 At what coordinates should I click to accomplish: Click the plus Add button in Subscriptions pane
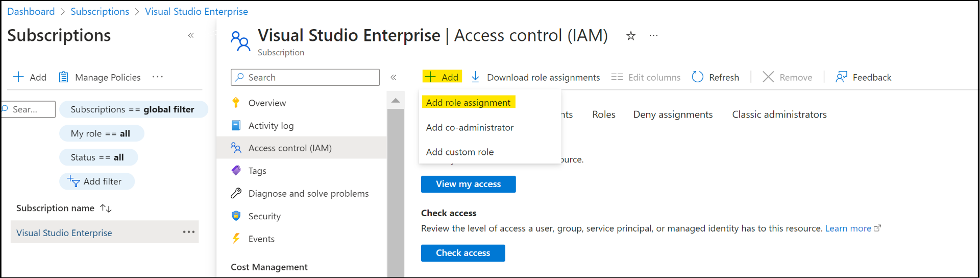point(30,77)
